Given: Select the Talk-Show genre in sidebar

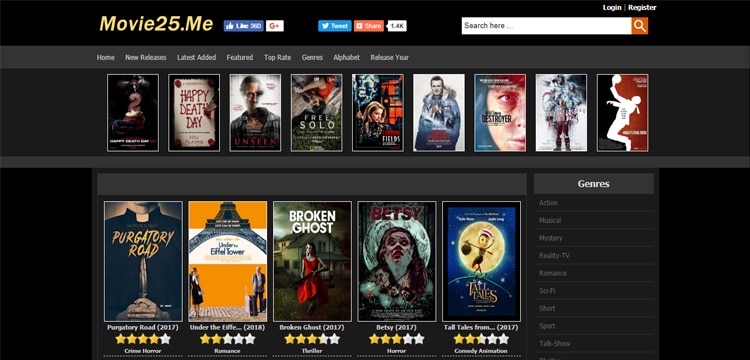Looking at the screenshot, I should (594, 344).
